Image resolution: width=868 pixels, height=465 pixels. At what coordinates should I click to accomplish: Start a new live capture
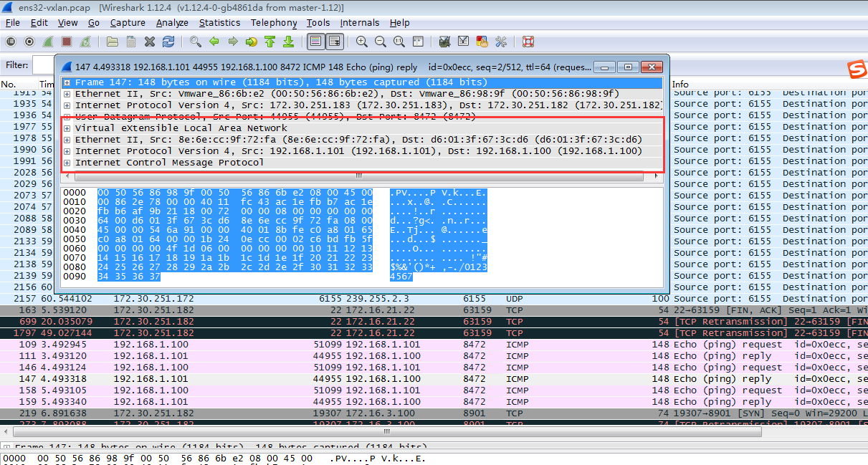48,42
